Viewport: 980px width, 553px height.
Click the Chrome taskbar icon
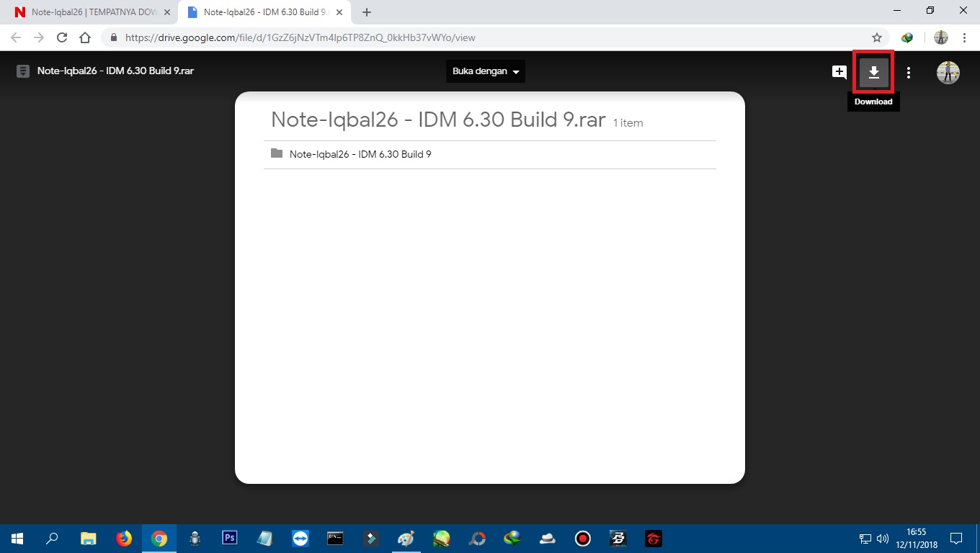(159, 539)
